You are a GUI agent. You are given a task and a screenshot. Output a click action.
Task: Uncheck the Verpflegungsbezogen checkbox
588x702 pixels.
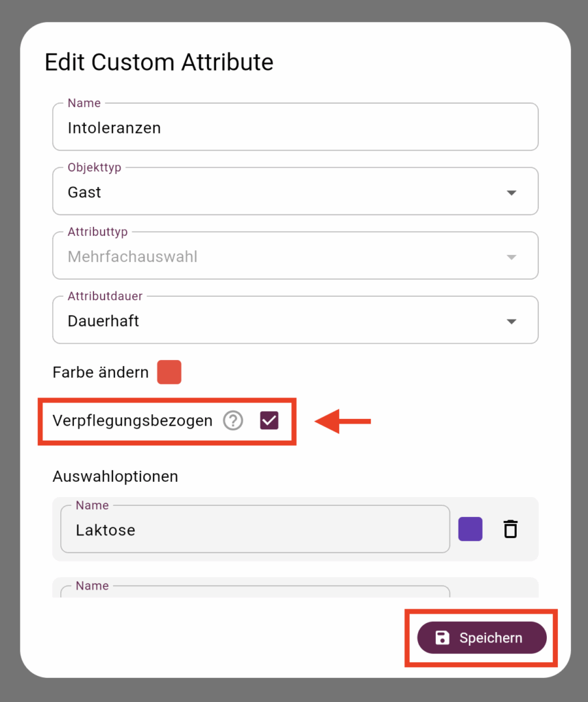(269, 421)
